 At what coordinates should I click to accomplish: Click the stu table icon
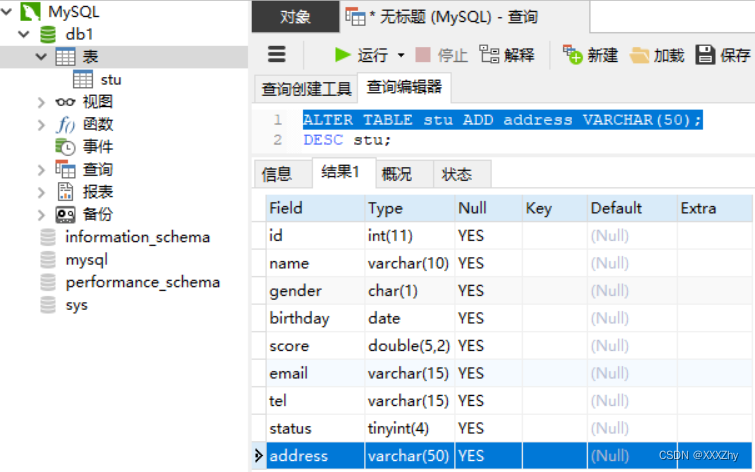point(83,79)
